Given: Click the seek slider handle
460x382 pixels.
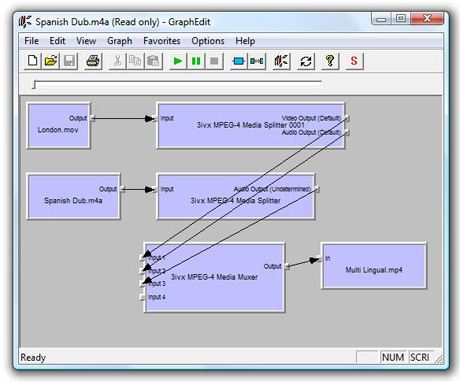Looking at the screenshot, I should pyautogui.click(x=34, y=85).
